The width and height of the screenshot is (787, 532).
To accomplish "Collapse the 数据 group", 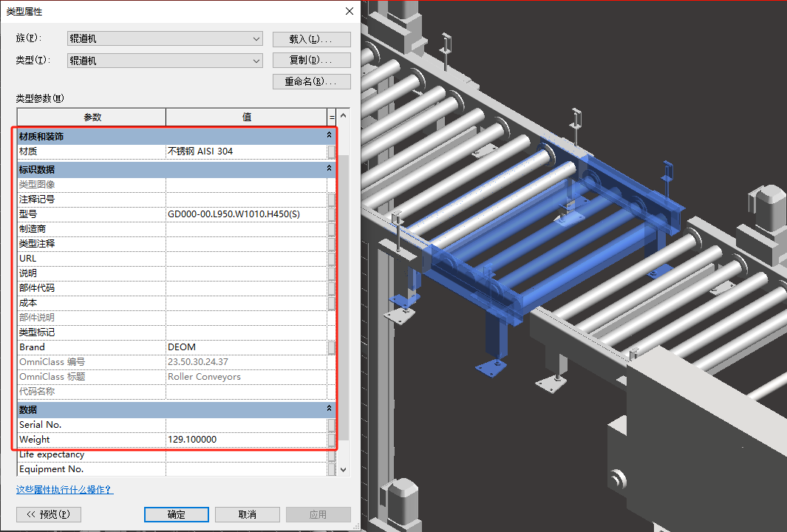I will [330, 409].
